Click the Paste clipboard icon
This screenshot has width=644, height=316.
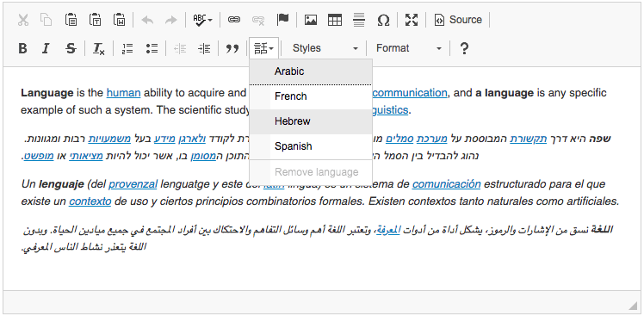[x=71, y=20]
